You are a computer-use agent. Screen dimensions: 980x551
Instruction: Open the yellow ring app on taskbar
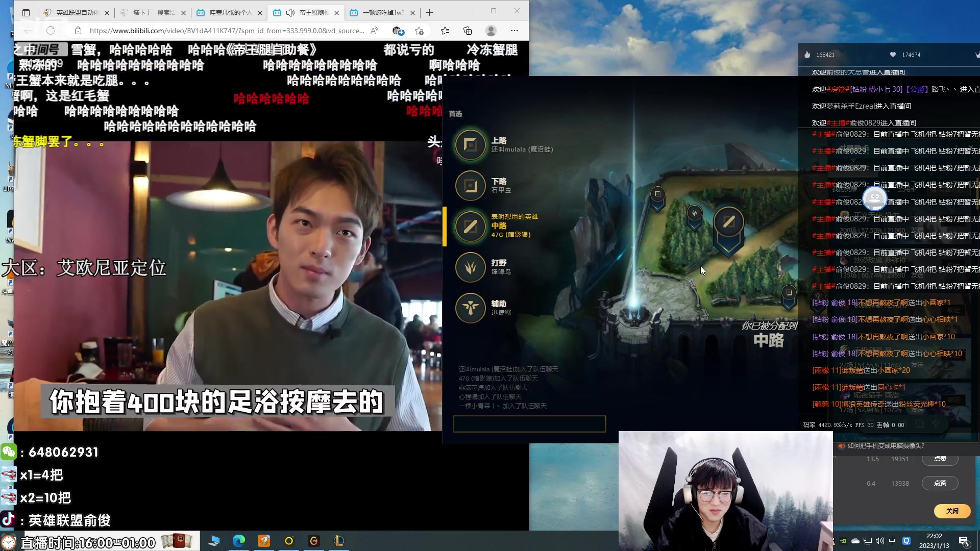coord(289,541)
